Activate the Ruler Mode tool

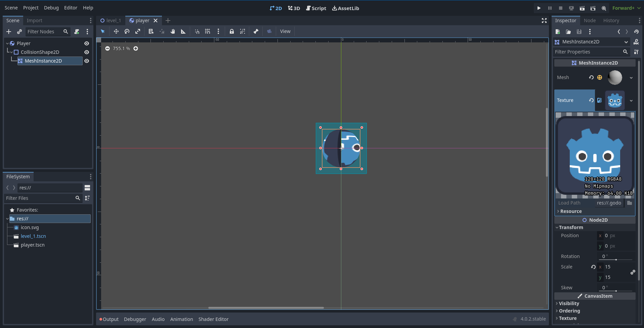[x=183, y=31]
